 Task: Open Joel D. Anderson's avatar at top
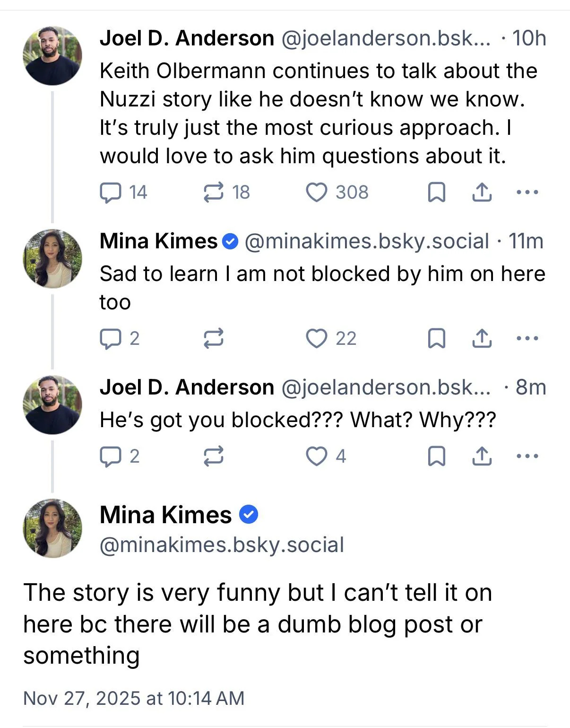click(52, 56)
